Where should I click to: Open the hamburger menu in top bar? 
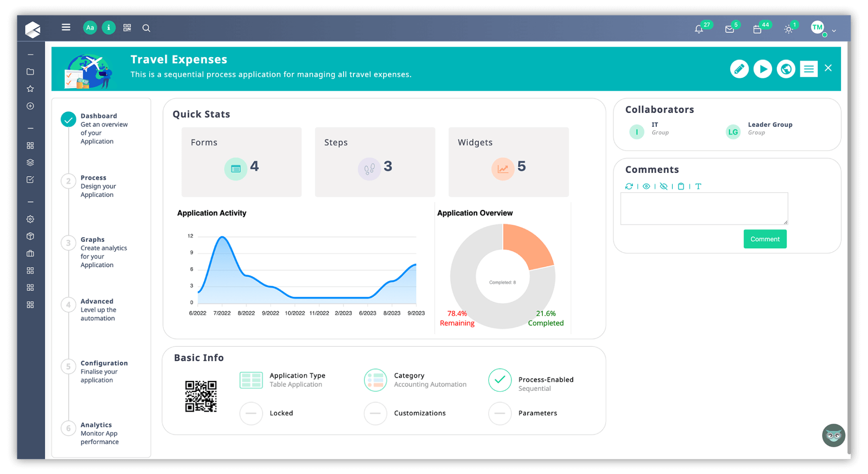(x=66, y=27)
